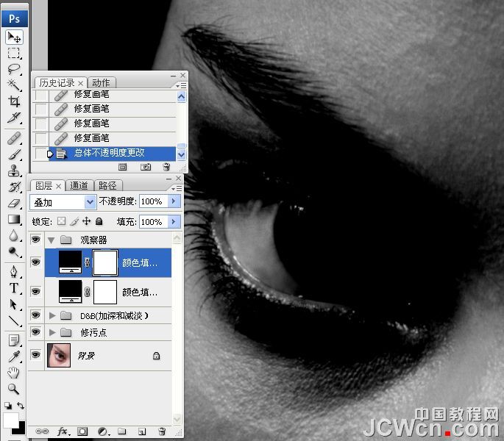The image size is (504, 441).
Task: Open the 叠加 blend mode dropdown
Action: pos(63,201)
